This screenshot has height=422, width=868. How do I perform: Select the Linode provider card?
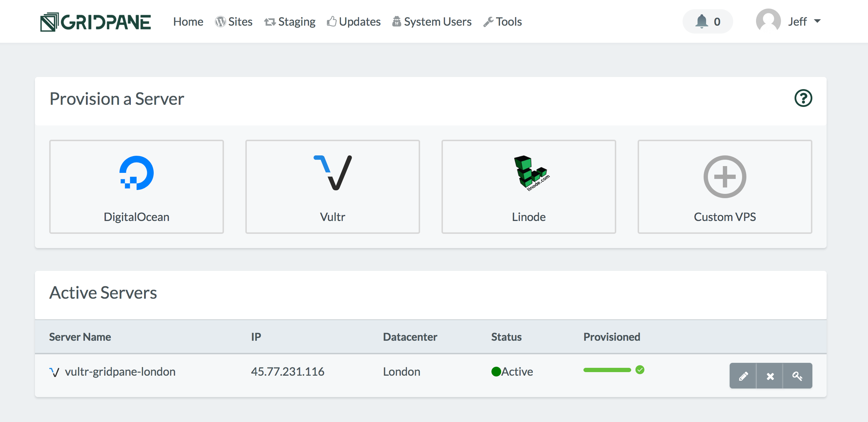529,187
